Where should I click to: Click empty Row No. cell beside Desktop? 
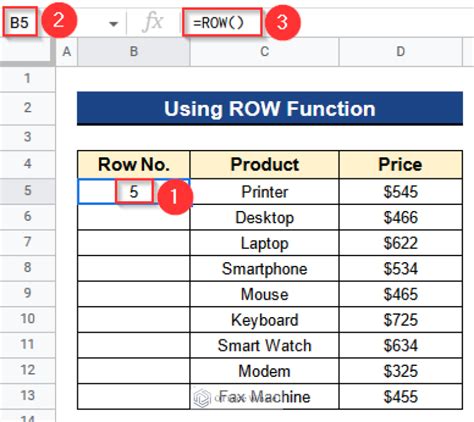click(x=134, y=217)
